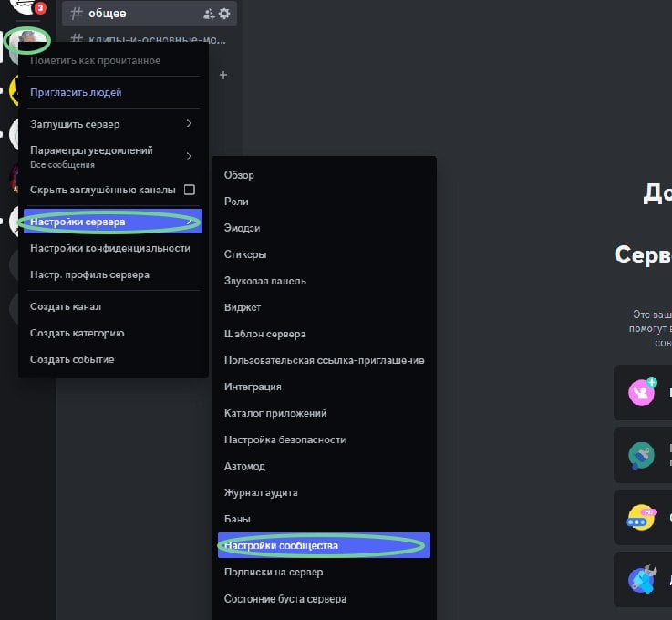Open Настройки сервера submenu
Screen dimensions: 672x620
click(113, 222)
